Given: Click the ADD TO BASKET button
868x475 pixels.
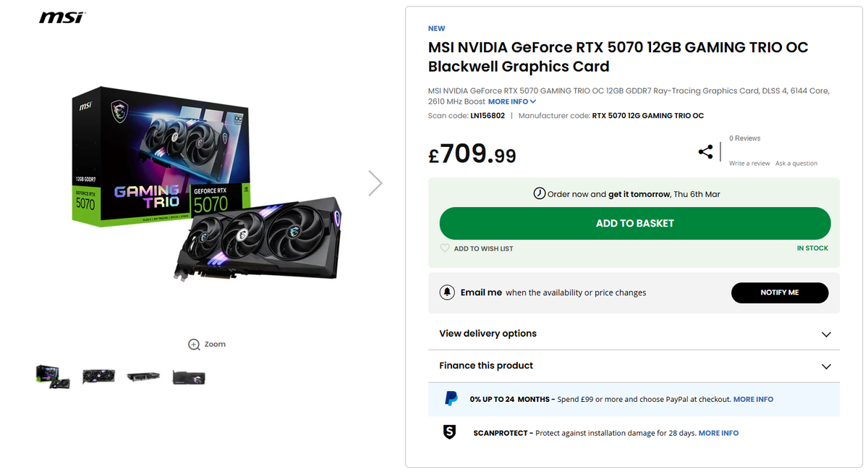Looking at the screenshot, I should [634, 223].
